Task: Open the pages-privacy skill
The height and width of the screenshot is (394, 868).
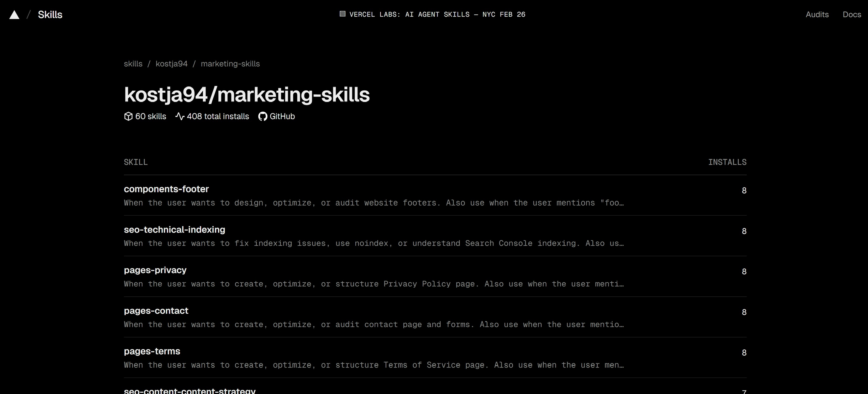Action: pos(155,270)
